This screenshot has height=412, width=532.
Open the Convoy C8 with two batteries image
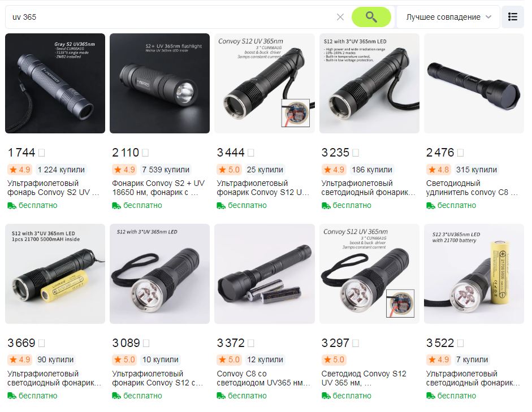pos(264,274)
